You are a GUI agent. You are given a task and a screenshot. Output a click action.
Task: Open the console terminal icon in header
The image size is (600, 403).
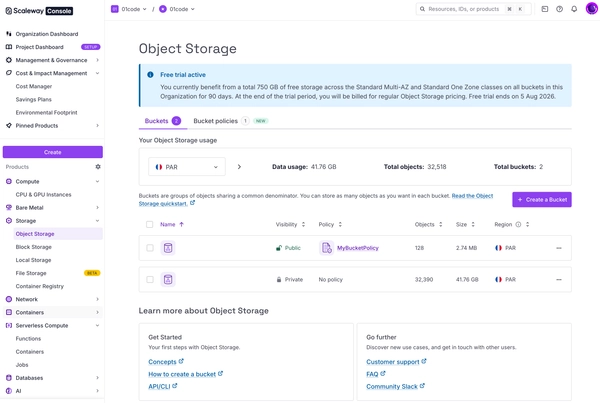coord(545,9)
